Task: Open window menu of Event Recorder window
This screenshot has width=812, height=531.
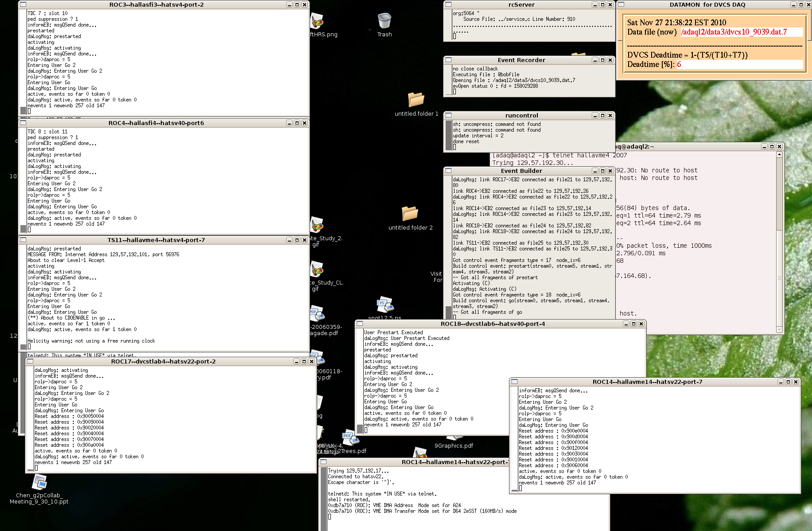Action: [x=448, y=60]
